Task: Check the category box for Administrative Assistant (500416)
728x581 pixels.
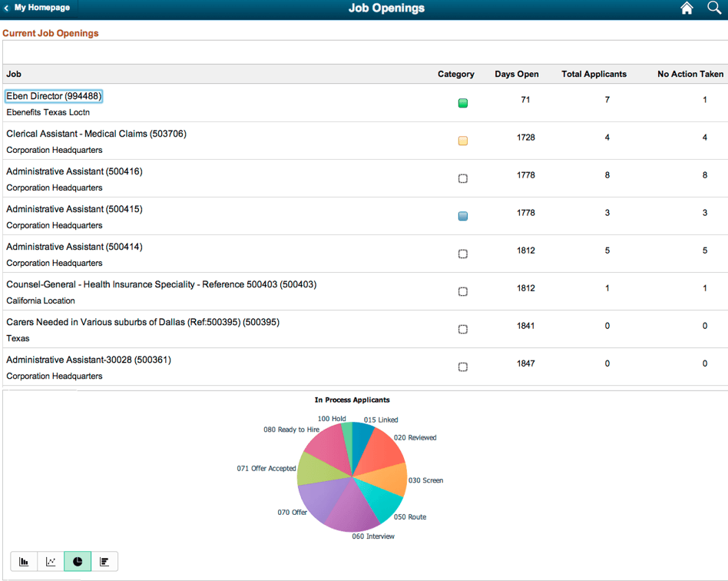Action: (462, 178)
